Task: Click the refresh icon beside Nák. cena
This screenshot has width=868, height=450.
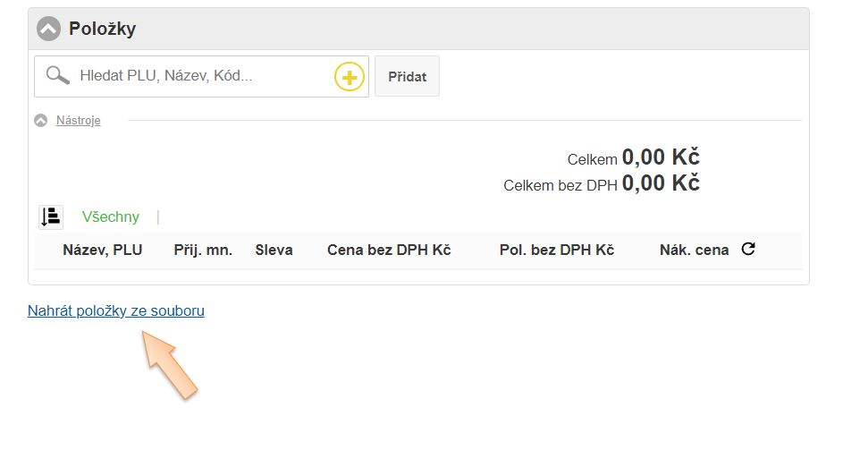Action: click(x=748, y=249)
